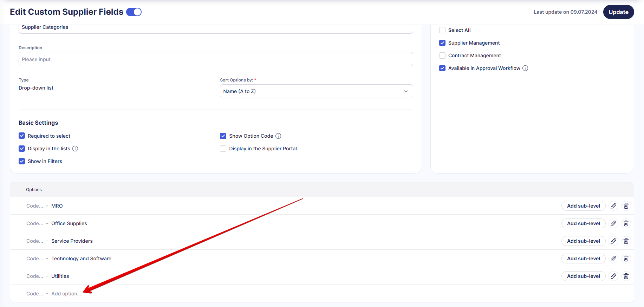Screen dimensions: 644x307
Task: Click Update button
Action: [618, 12]
